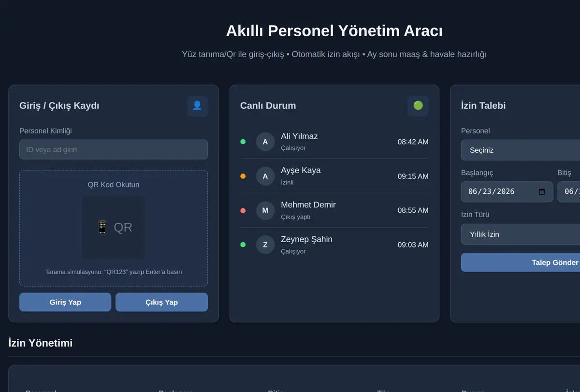Select Ayşe Kaya name text
Screen dimensions: 580x392
301,170
